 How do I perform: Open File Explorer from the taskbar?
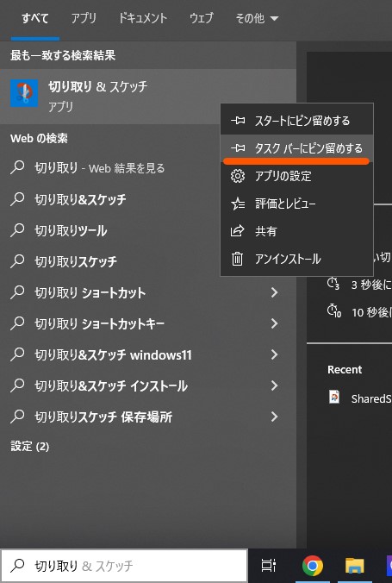click(355, 566)
